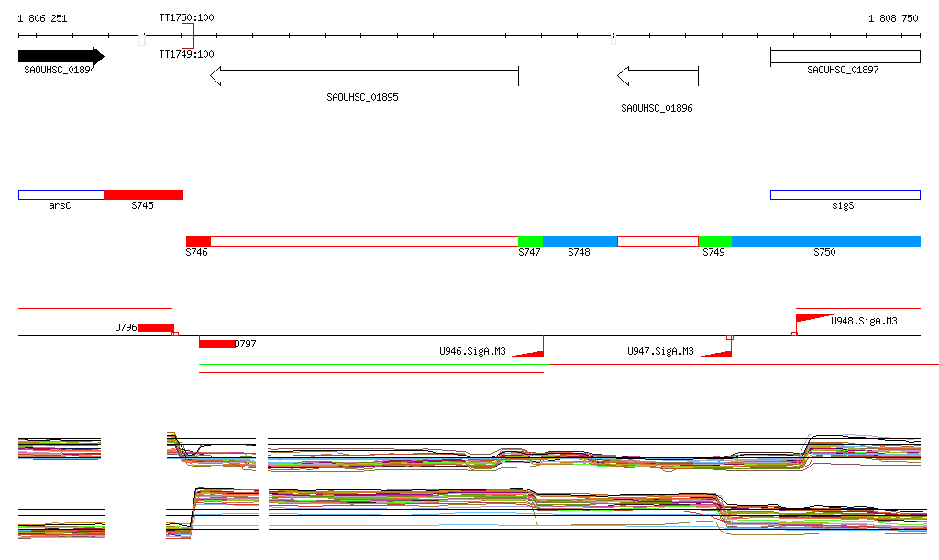This screenshot has width=939, height=560.
Task: Click the small pink marker left of TT1750
Action: (x=142, y=40)
